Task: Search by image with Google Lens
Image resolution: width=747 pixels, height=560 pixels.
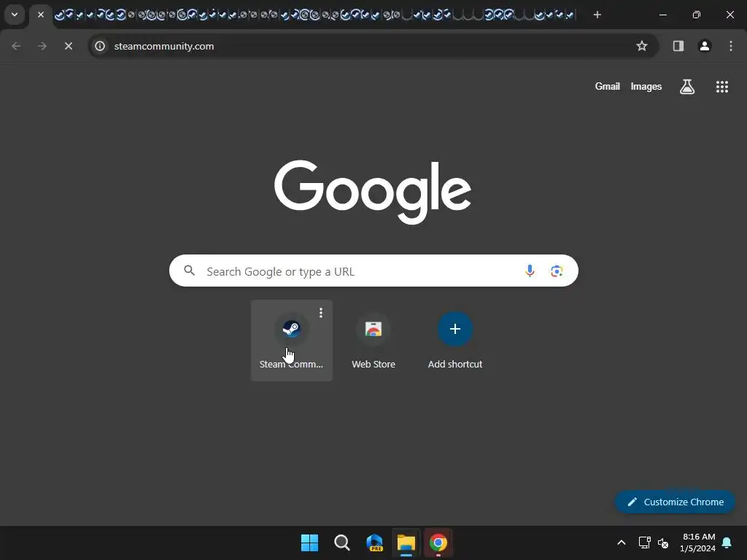Action: [557, 271]
